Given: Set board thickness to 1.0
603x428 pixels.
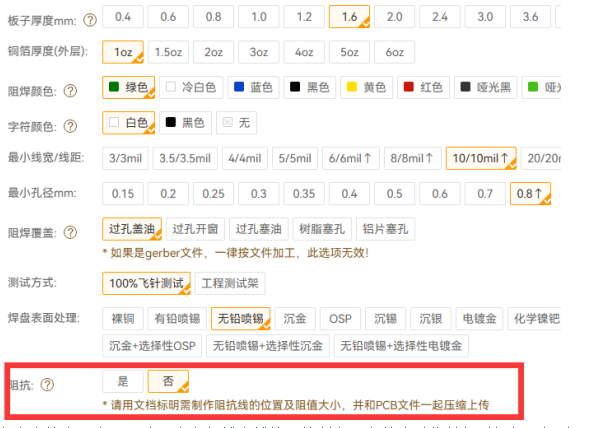Looking at the screenshot, I should pyautogui.click(x=259, y=17).
